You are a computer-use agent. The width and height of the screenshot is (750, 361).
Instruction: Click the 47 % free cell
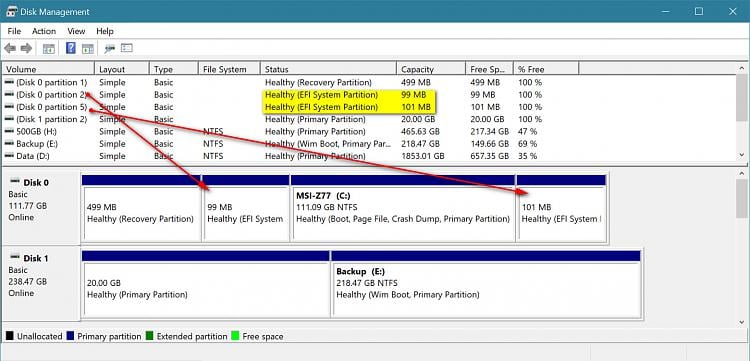pyautogui.click(x=528, y=131)
